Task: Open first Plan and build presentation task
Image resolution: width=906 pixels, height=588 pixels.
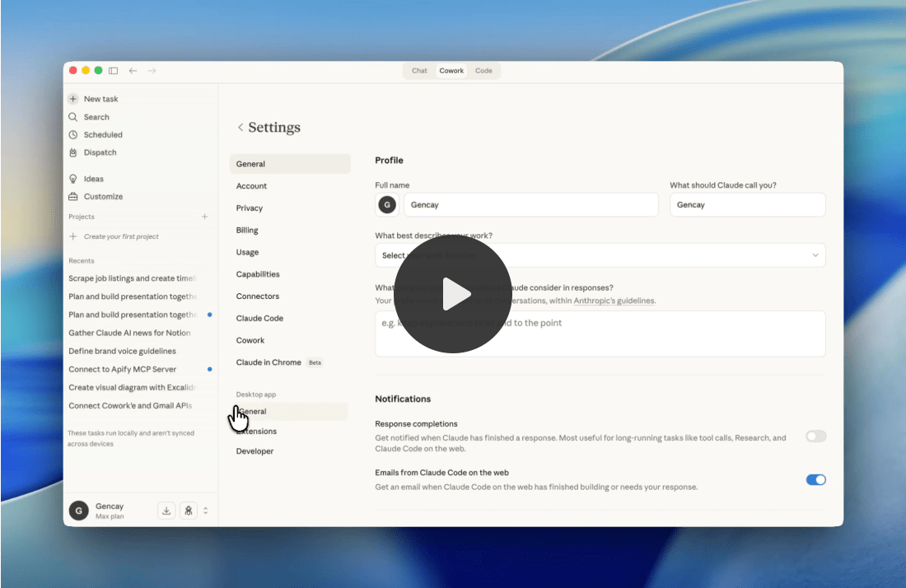Action: coord(133,296)
